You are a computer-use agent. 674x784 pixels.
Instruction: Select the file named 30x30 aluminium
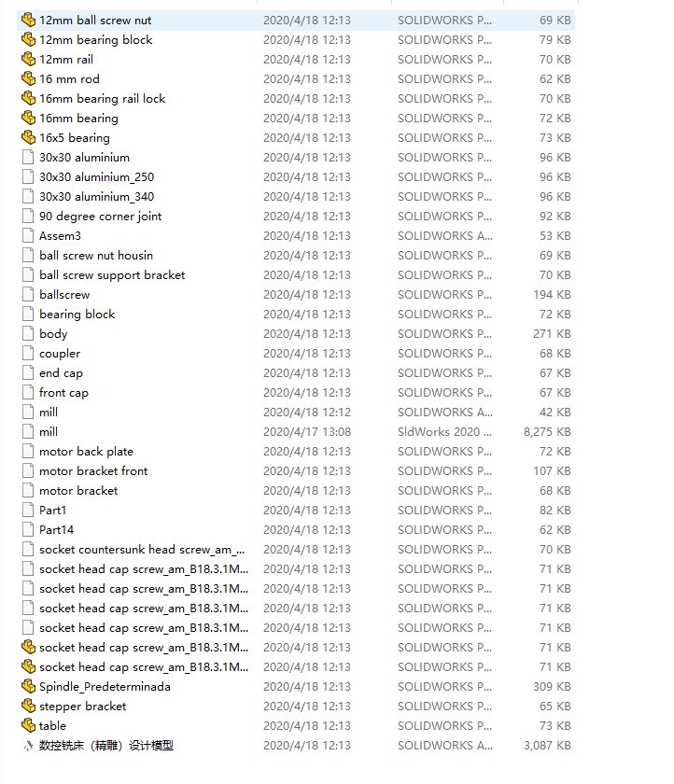[85, 158]
